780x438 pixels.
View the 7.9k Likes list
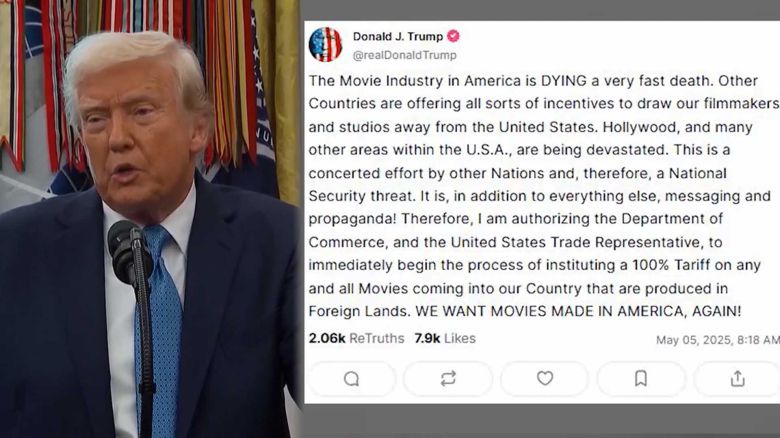pos(445,338)
